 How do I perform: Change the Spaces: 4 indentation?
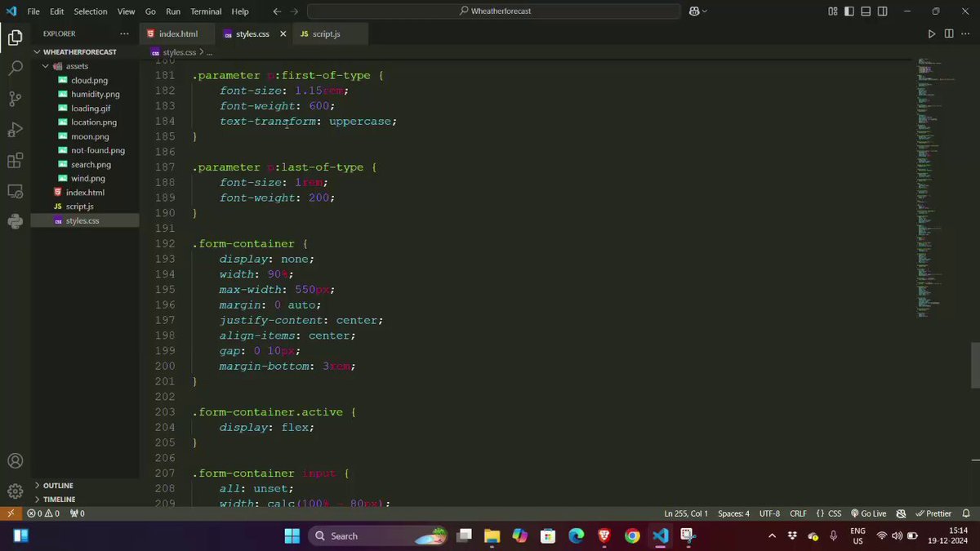point(733,513)
